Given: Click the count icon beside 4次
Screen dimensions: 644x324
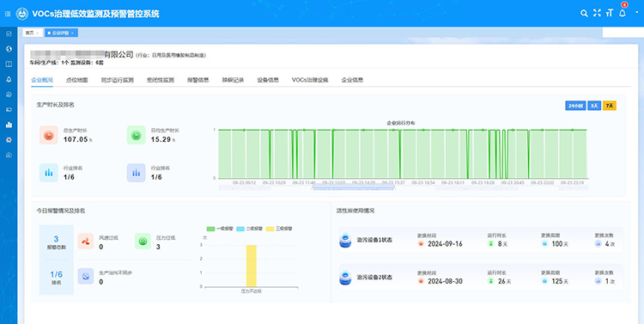Looking at the screenshot, I should coord(598,244).
